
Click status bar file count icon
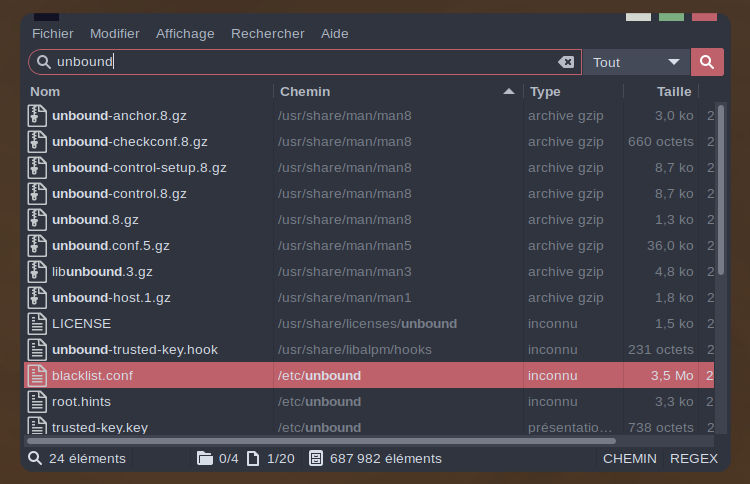(x=253, y=458)
